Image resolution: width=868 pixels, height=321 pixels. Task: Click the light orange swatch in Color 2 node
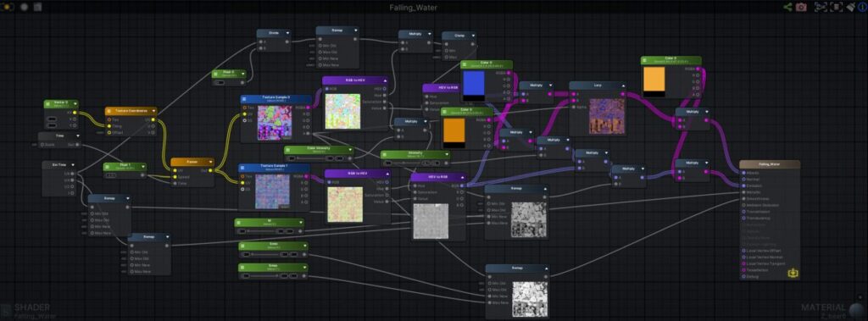coord(654,79)
